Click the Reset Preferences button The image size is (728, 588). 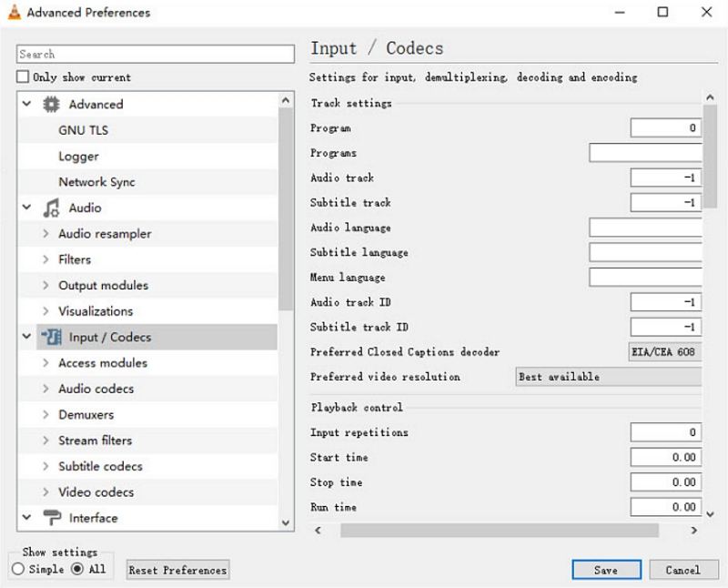[x=177, y=570]
